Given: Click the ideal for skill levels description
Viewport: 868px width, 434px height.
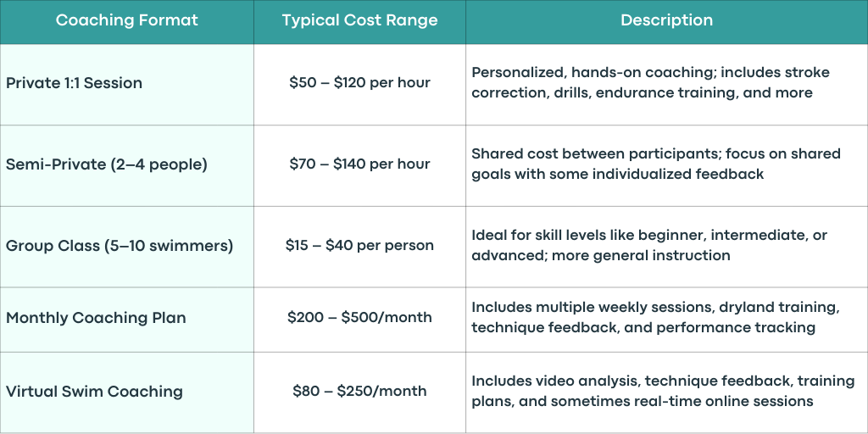Looking at the screenshot, I should click(x=649, y=245).
